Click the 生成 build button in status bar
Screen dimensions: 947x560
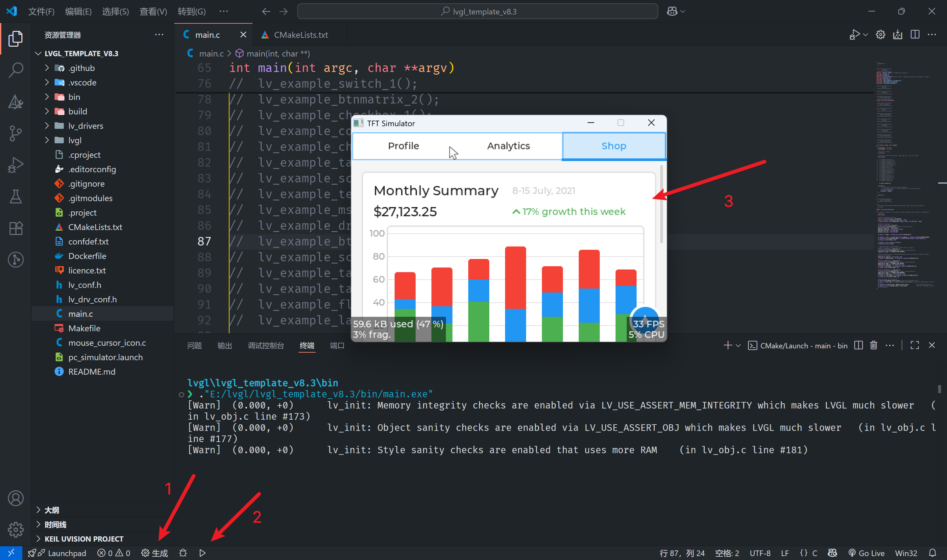pos(154,553)
